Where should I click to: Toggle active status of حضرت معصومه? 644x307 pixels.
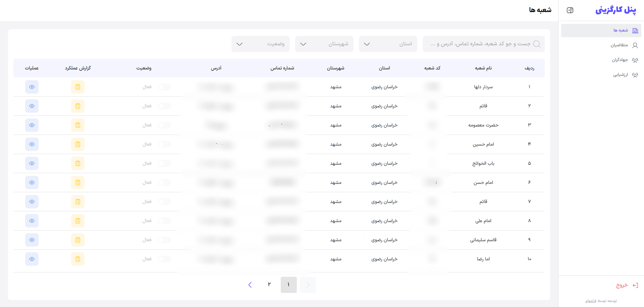[x=164, y=125]
